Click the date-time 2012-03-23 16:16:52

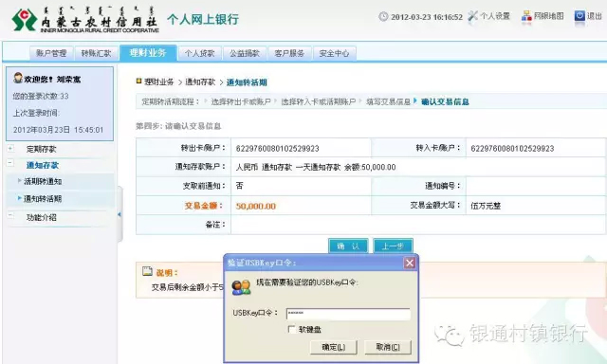[427, 17]
